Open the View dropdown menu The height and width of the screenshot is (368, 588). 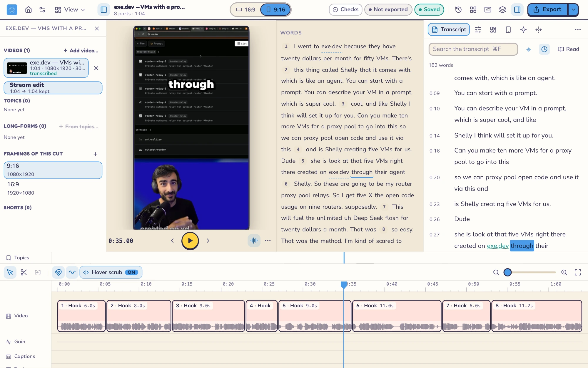click(x=70, y=10)
